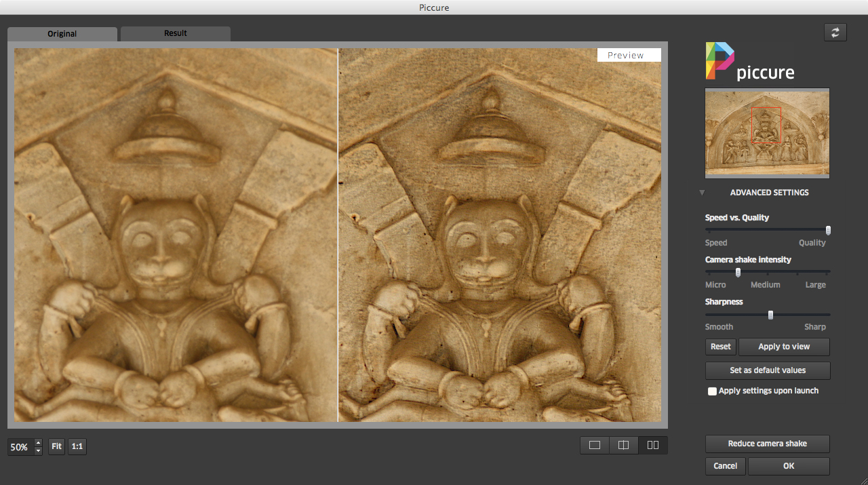Click the piccure logo
This screenshot has height=485, width=868.
750,62
